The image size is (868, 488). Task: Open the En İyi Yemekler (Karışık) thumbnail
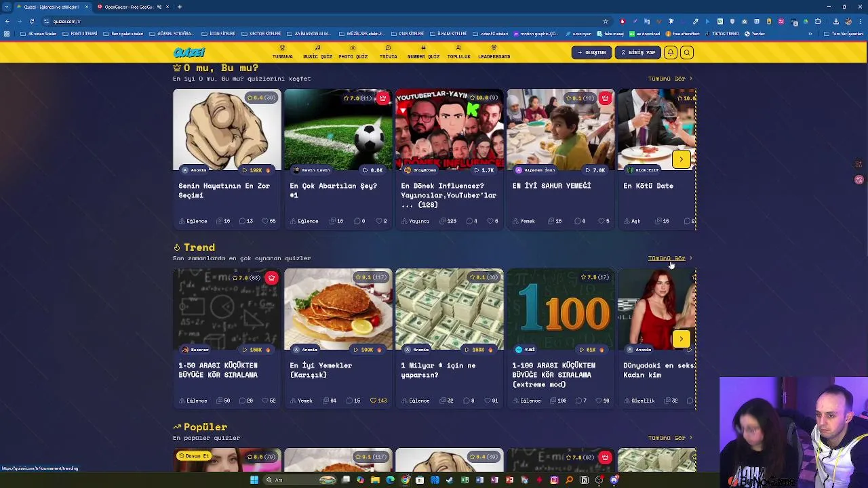[x=338, y=309]
